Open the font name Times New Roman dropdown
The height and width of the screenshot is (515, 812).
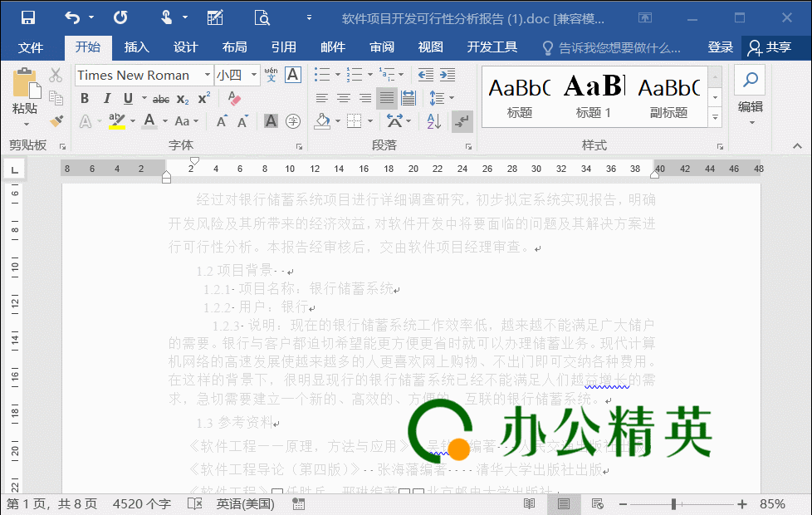tap(207, 75)
